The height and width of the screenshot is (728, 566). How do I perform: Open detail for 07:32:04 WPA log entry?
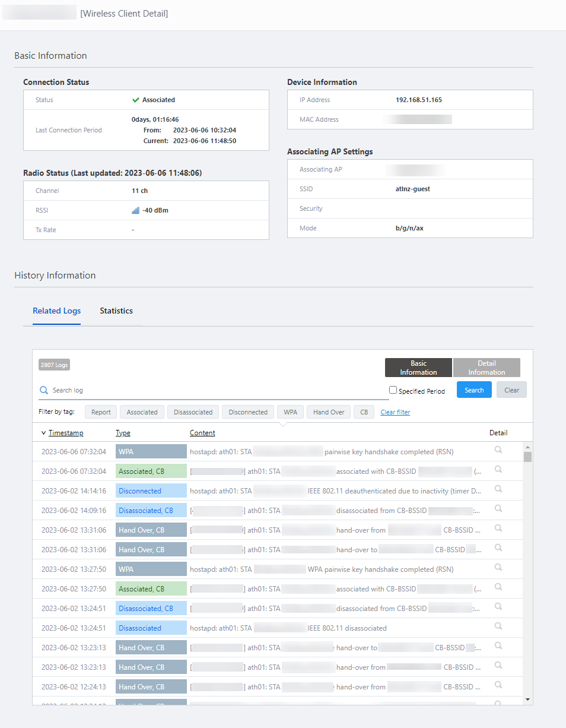pos(498,450)
